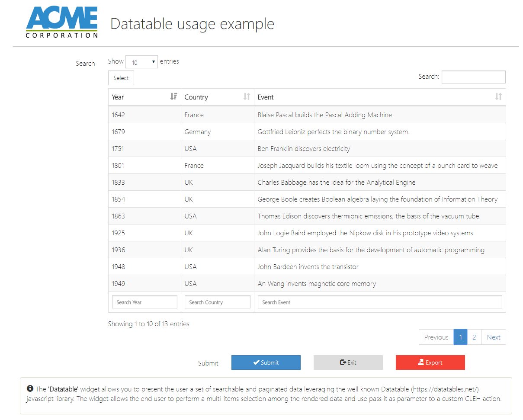Focus the main Search input field

(x=473, y=77)
